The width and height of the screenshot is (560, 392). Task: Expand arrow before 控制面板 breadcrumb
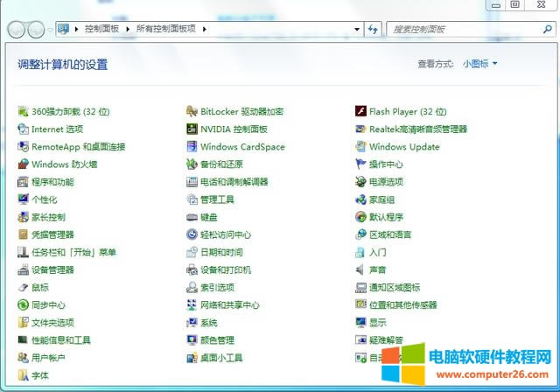coord(76,29)
